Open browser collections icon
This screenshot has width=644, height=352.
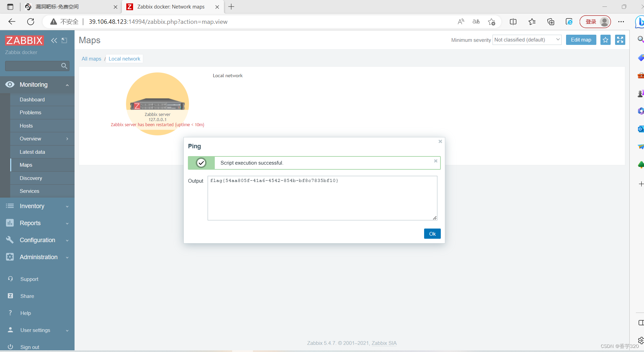[x=551, y=22]
